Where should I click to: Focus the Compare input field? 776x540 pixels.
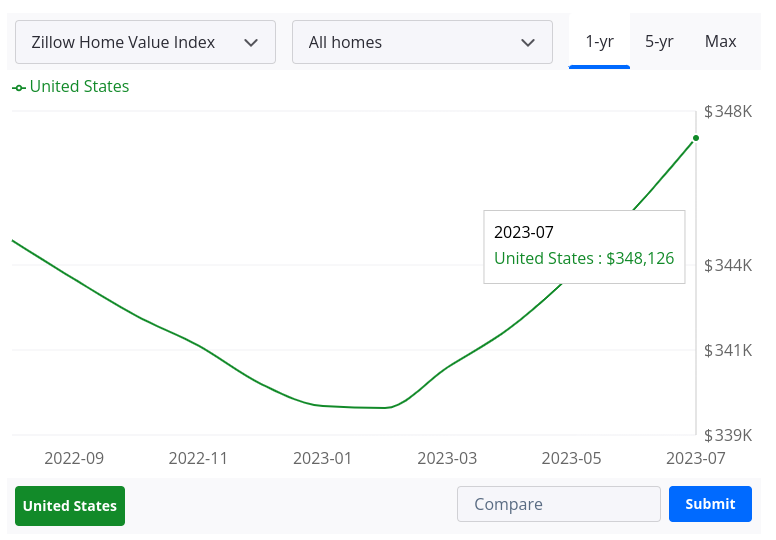558,504
